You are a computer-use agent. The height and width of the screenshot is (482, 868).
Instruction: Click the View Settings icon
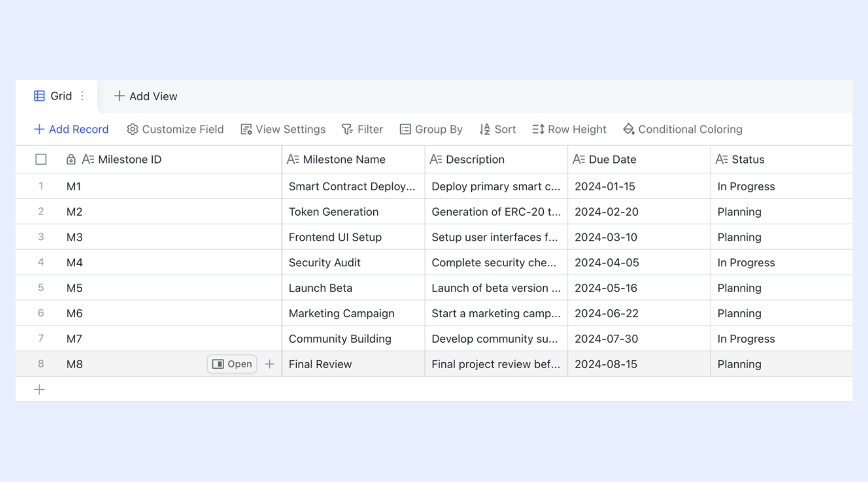(x=246, y=129)
